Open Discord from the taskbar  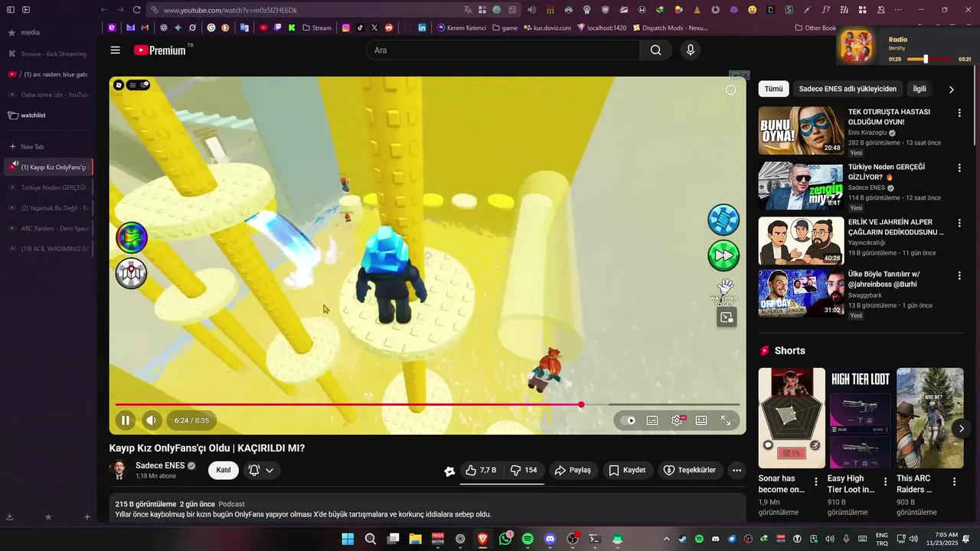click(550, 539)
